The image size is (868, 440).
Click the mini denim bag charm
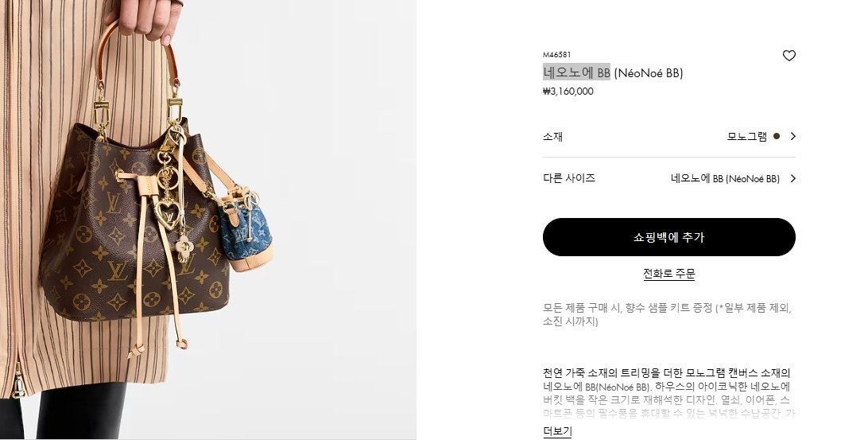(x=246, y=229)
